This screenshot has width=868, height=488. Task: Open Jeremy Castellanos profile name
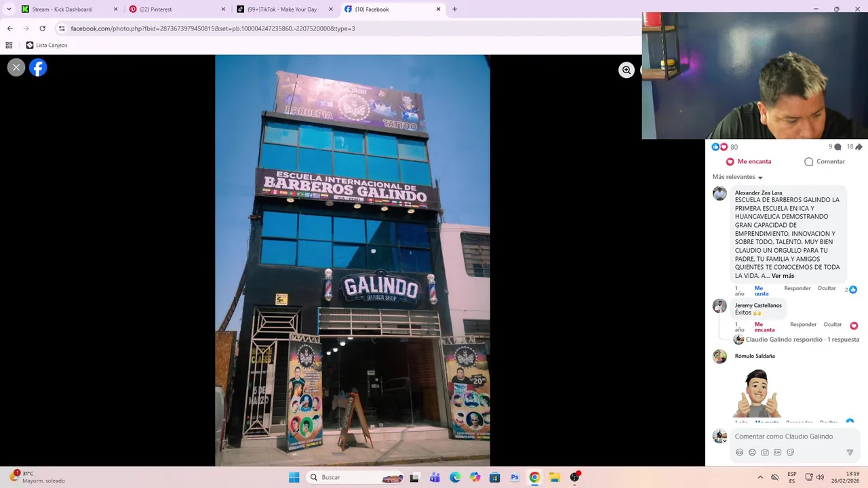click(x=758, y=305)
